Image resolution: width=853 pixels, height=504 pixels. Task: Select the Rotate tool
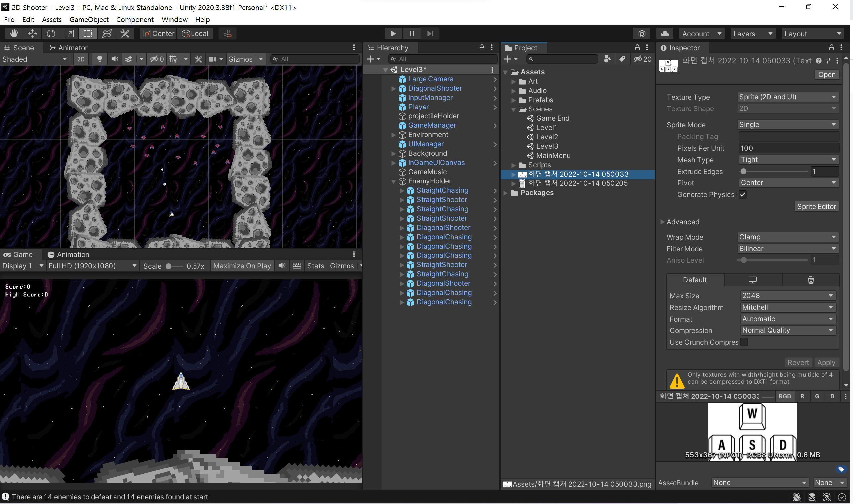(51, 33)
